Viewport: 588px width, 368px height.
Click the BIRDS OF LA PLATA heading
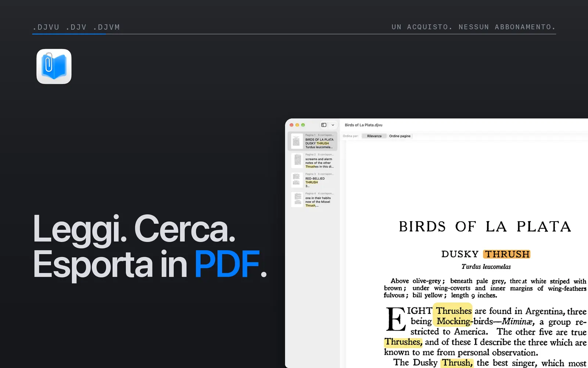click(485, 227)
